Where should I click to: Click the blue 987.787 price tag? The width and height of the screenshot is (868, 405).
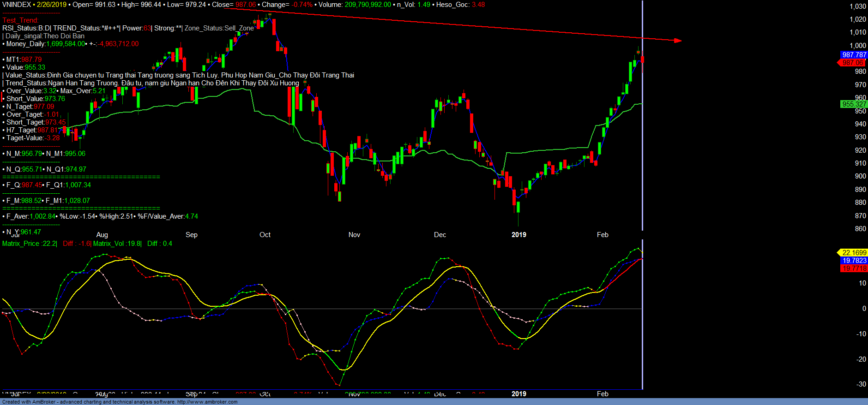pos(853,55)
